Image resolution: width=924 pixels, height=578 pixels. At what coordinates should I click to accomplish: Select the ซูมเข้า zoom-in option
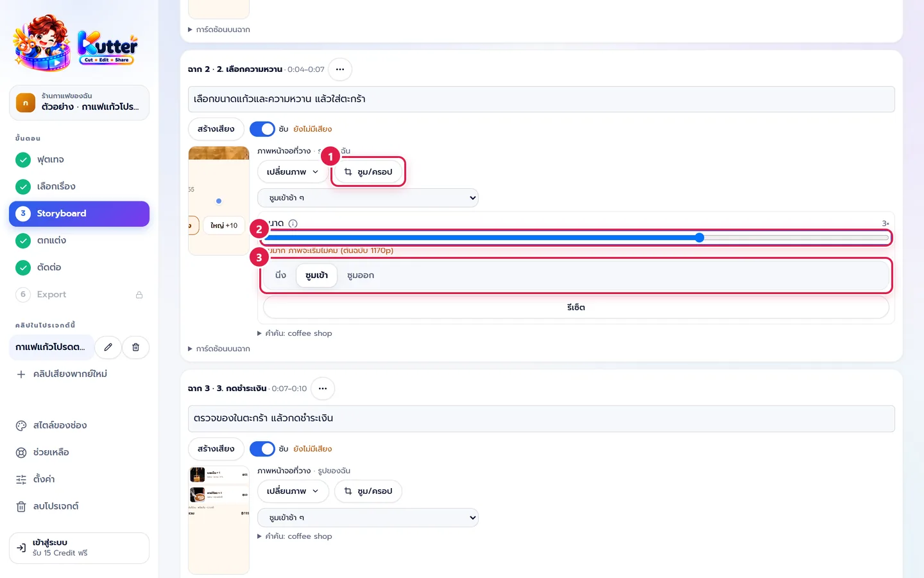point(316,276)
